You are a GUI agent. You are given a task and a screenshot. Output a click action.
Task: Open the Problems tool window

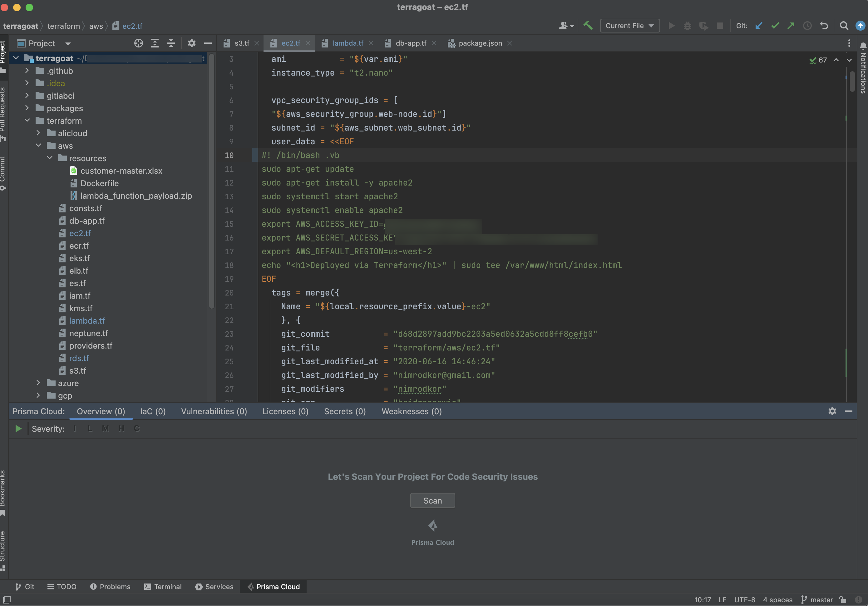point(111,587)
